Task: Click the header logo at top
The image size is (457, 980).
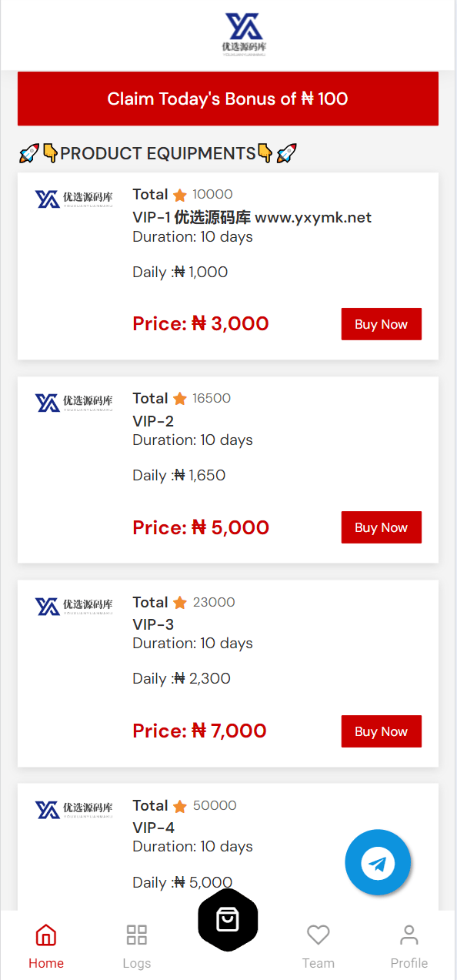Action: click(245, 35)
